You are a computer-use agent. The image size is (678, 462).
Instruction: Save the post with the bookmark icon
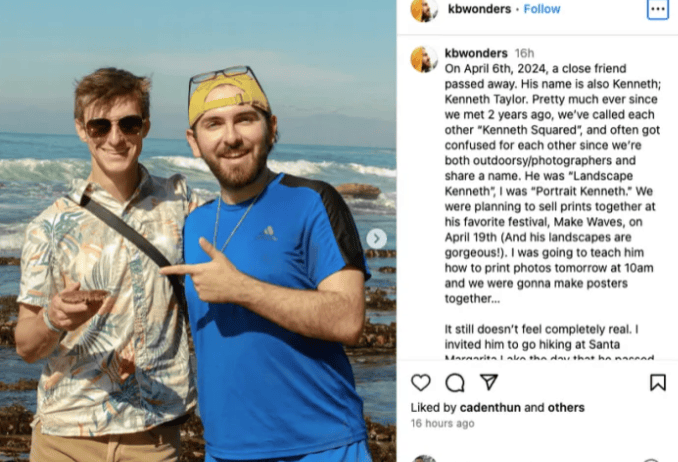coord(657,382)
